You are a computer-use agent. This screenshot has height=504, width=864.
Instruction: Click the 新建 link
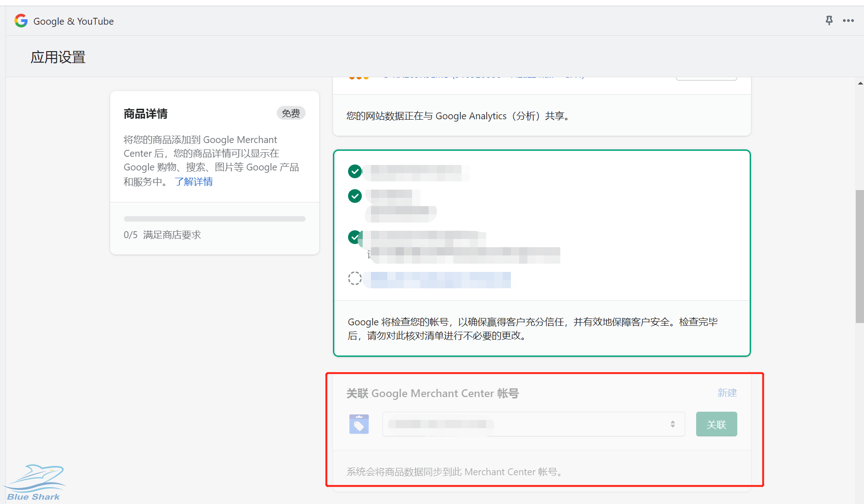[727, 393]
